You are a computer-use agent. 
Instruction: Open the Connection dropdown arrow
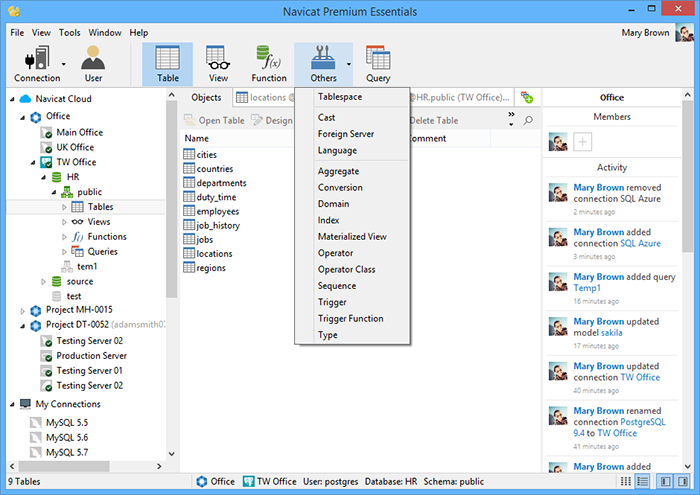tap(64, 64)
